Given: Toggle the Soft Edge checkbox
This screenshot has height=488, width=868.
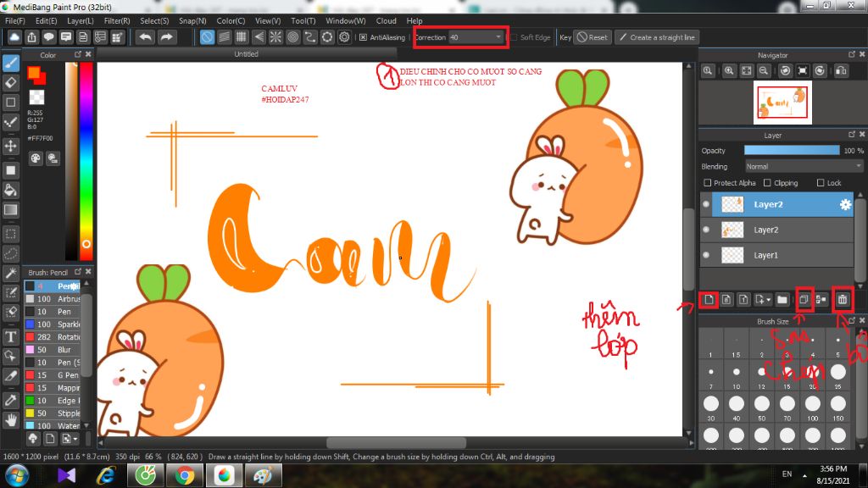Looking at the screenshot, I should (514, 37).
